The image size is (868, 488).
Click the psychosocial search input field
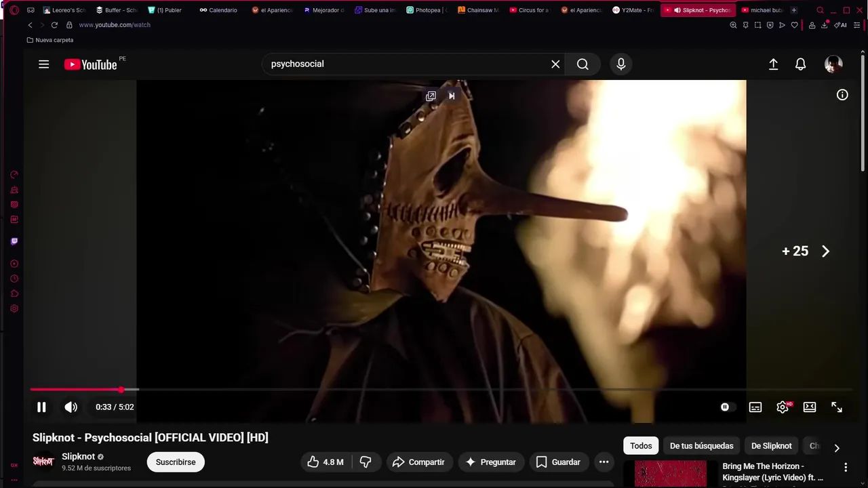click(407, 64)
